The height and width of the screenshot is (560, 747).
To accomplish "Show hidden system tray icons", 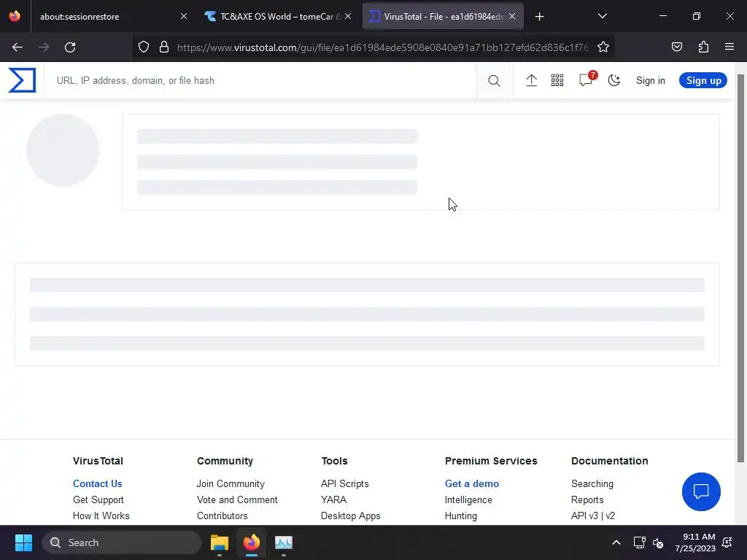I will [616, 542].
